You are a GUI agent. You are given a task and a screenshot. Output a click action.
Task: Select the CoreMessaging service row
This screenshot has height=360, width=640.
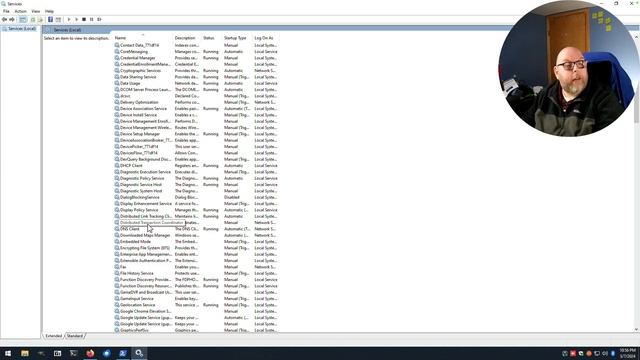[x=196, y=52]
